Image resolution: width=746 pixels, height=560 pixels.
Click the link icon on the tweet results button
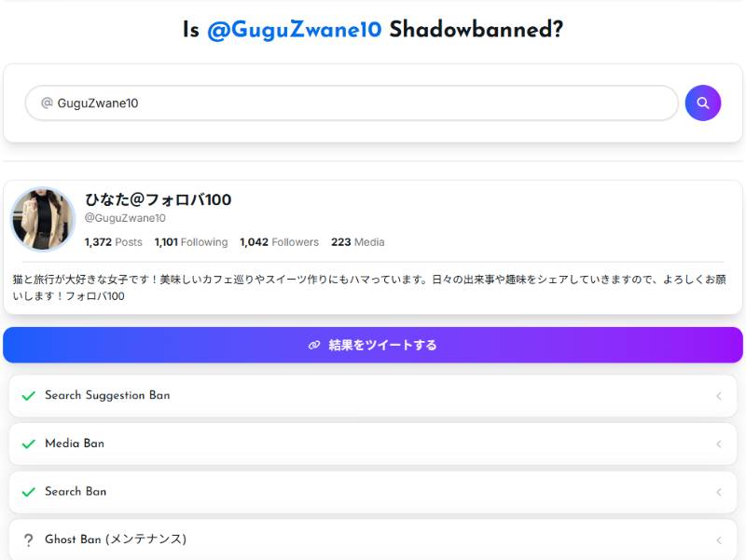[314, 345]
